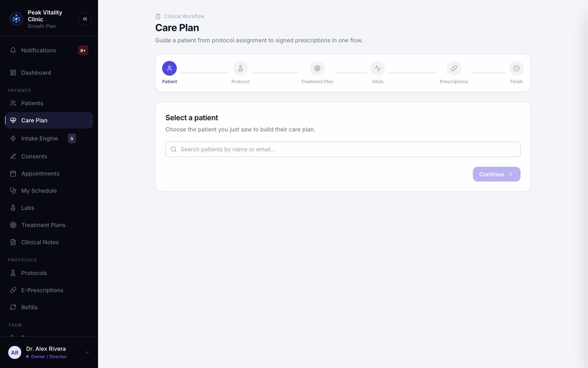Collapse the sidebar with double-chevron button
Image resolution: width=588 pixels, height=368 pixels.
click(85, 19)
